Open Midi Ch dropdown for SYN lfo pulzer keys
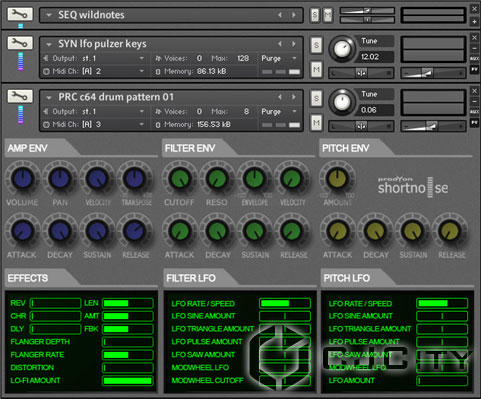Screen dimensions: 481x399 pyautogui.click(x=142, y=71)
